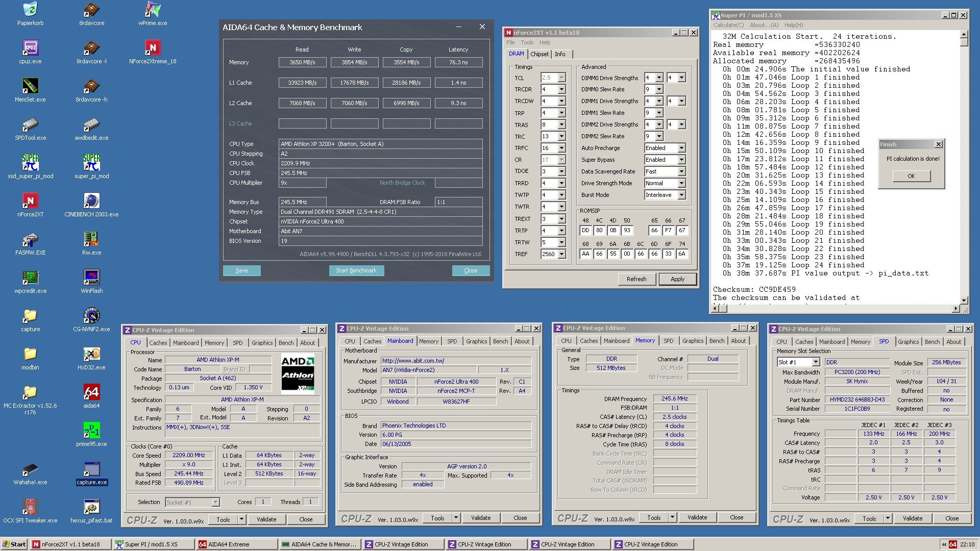Click Super PI horizontal scrollbar right arrow
Screen dimensions: 980x551
click(x=956, y=308)
